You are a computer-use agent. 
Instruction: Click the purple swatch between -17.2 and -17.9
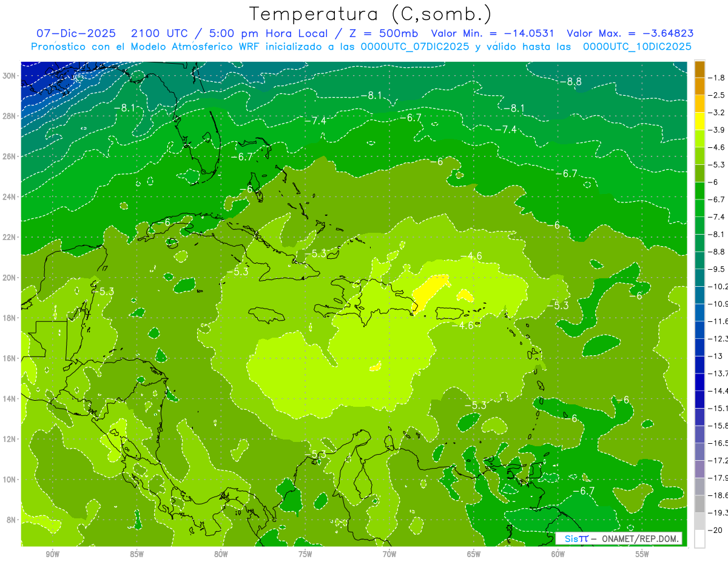(x=700, y=469)
